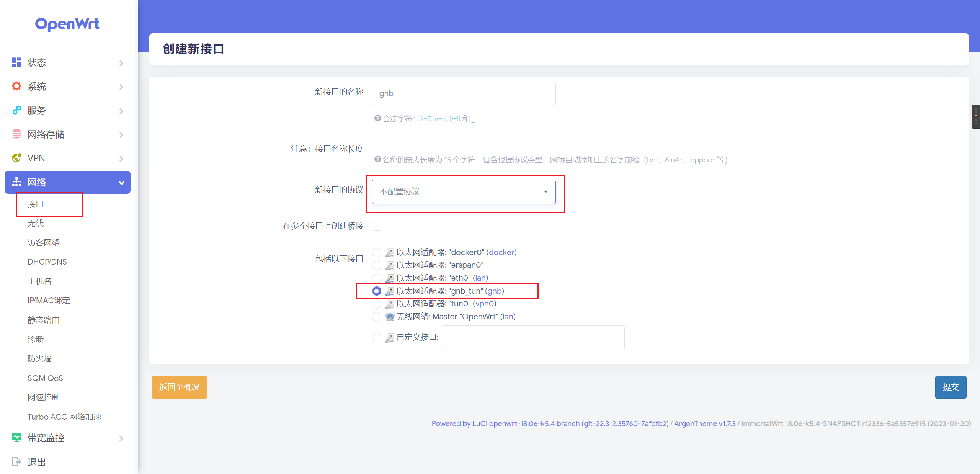Viewport: 980px width, 474px height.
Task: Open the 防火墙 (Firewall) menu item
Action: pyautogui.click(x=39, y=358)
